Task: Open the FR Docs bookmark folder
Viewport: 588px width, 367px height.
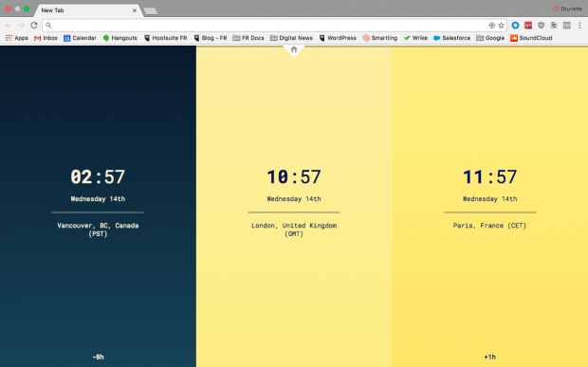Action: tap(248, 38)
